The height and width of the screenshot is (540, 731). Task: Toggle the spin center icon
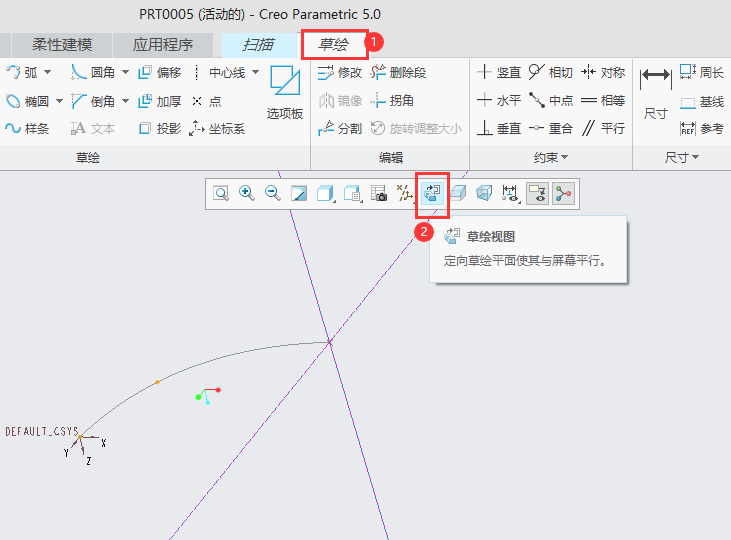(x=563, y=194)
